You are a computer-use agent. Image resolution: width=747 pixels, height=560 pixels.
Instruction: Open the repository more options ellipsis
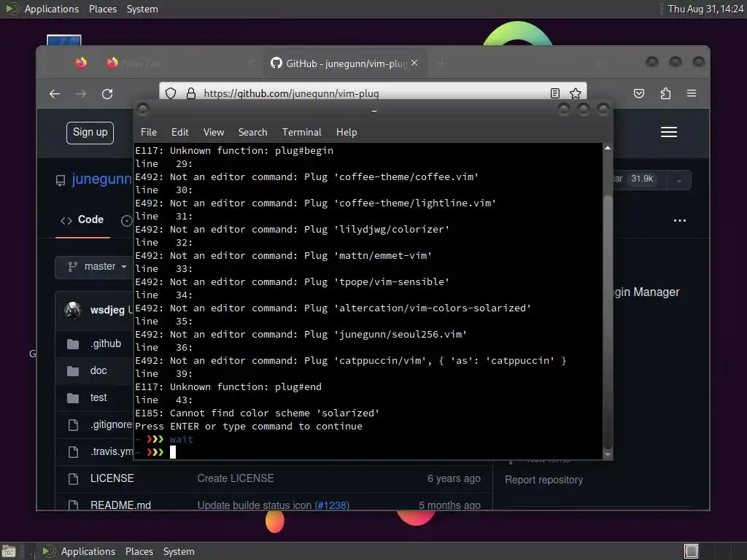click(x=680, y=220)
